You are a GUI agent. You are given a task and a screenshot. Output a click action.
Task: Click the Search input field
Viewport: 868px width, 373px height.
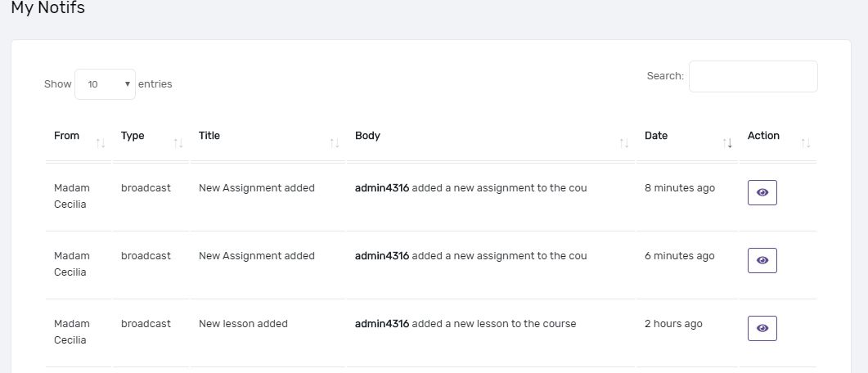click(x=753, y=76)
